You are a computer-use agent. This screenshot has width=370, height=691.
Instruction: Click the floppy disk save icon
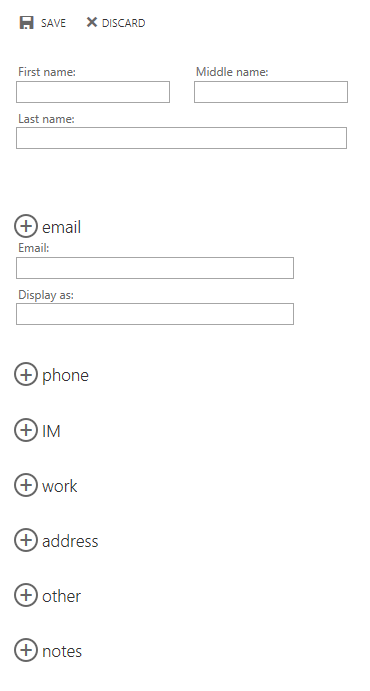(26, 22)
